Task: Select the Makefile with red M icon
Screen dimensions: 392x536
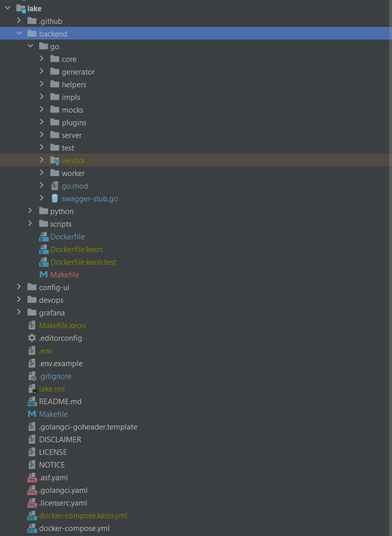Action: pos(44,274)
